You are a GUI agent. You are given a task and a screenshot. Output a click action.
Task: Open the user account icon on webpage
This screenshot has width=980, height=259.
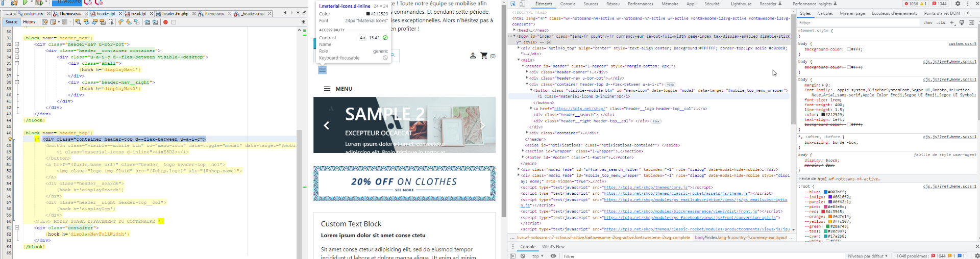pyautogui.click(x=473, y=56)
